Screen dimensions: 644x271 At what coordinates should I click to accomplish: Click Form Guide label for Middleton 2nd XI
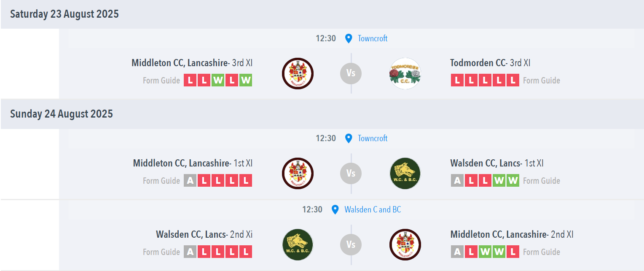point(542,252)
